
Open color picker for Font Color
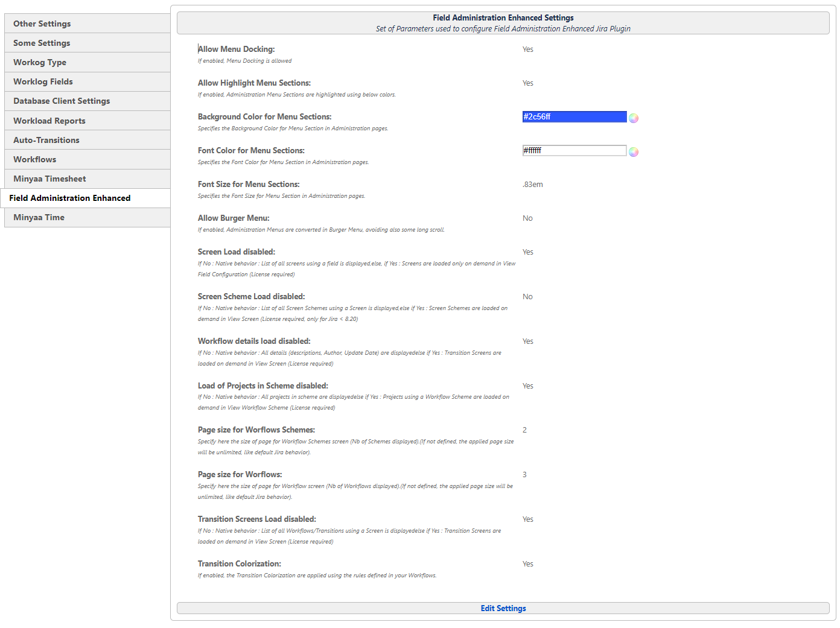click(x=634, y=152)
